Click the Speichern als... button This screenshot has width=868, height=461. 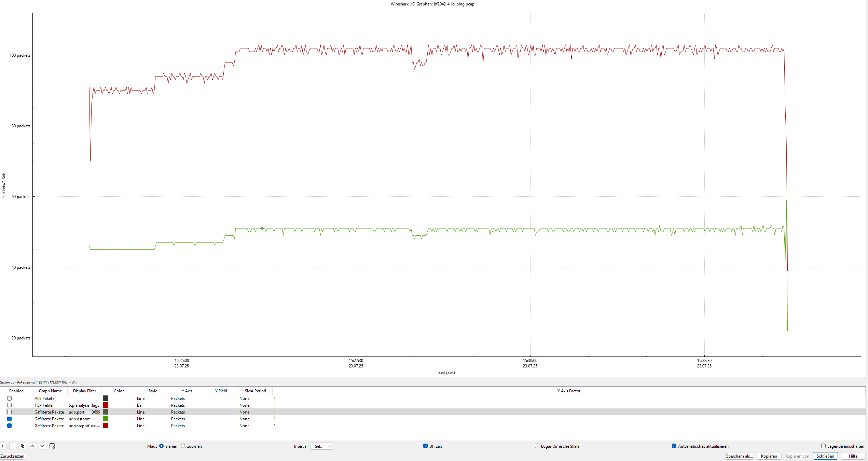tap(740, 456)
